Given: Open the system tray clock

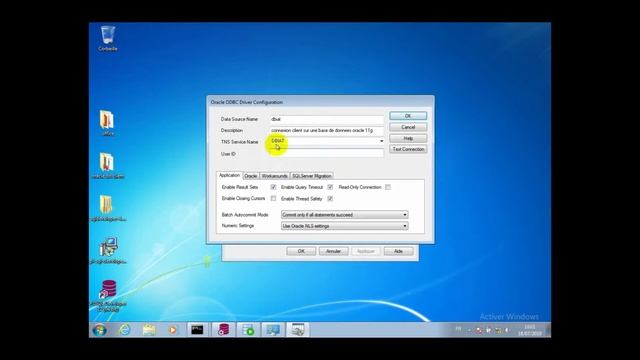Looking at the screenshot, I should [x=529, y=330].
